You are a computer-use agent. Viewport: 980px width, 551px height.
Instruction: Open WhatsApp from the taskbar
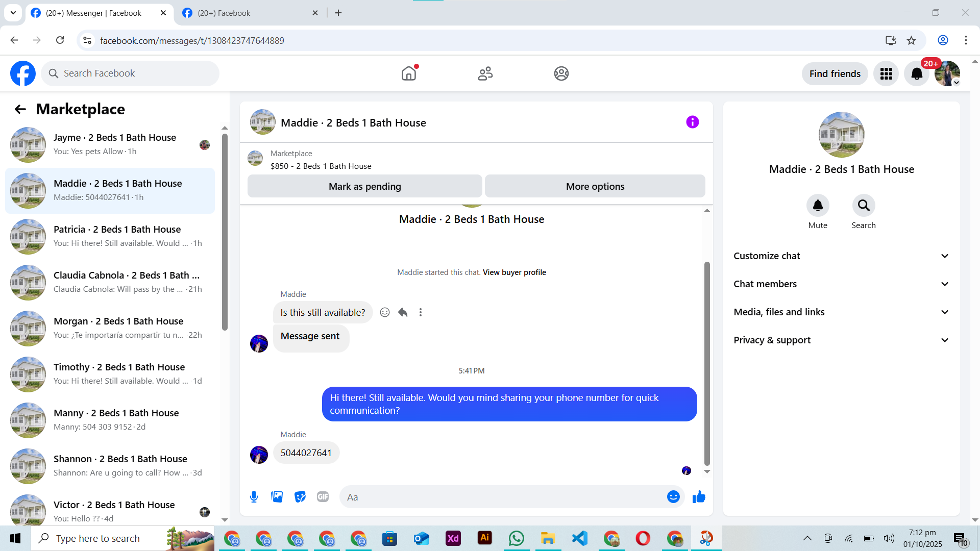516,538
